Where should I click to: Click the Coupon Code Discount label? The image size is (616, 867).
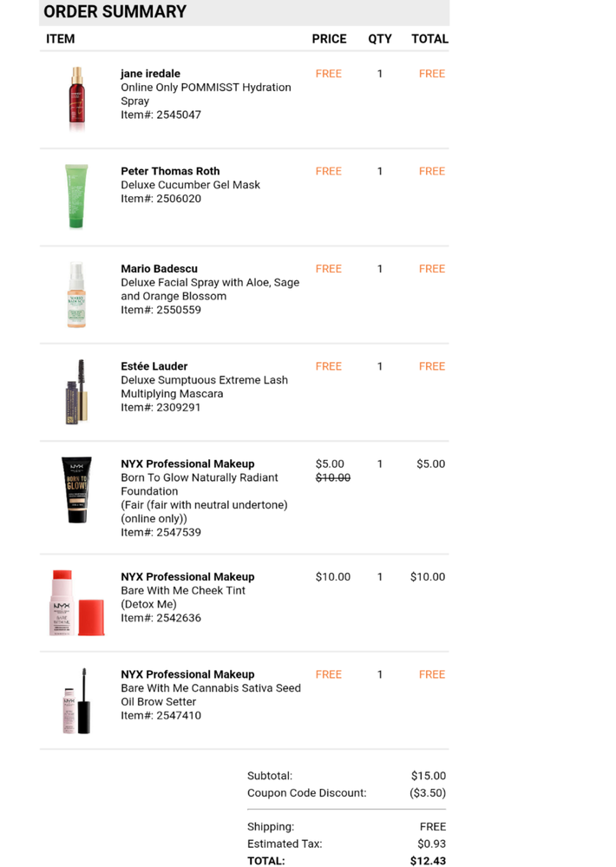(x=306, y=792)
